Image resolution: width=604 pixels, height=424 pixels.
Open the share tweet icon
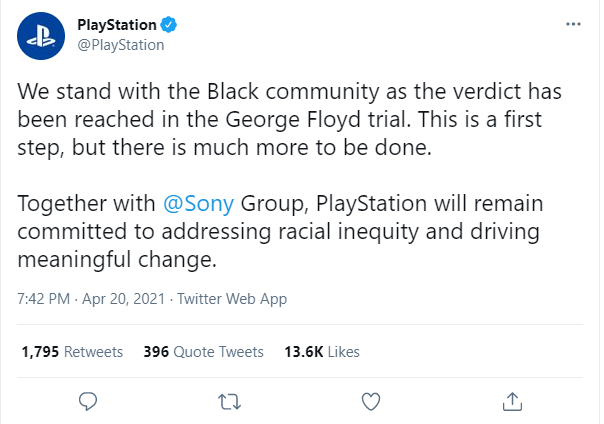click(x=512, y=402)
